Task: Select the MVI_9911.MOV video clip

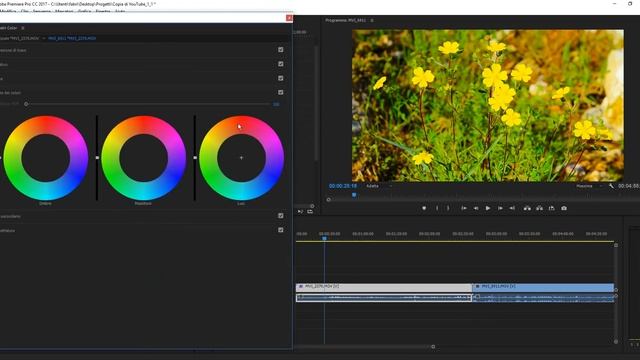Action: coord(543,287)
